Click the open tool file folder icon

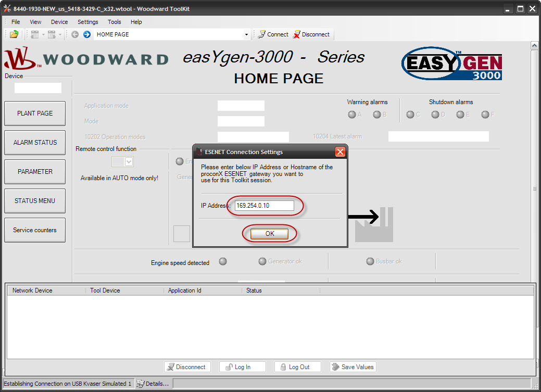click(x=14, y=34)
